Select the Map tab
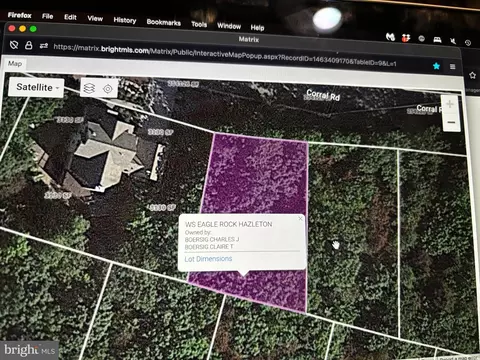Viewport: 480px width, 360px height. coord(15,64)
